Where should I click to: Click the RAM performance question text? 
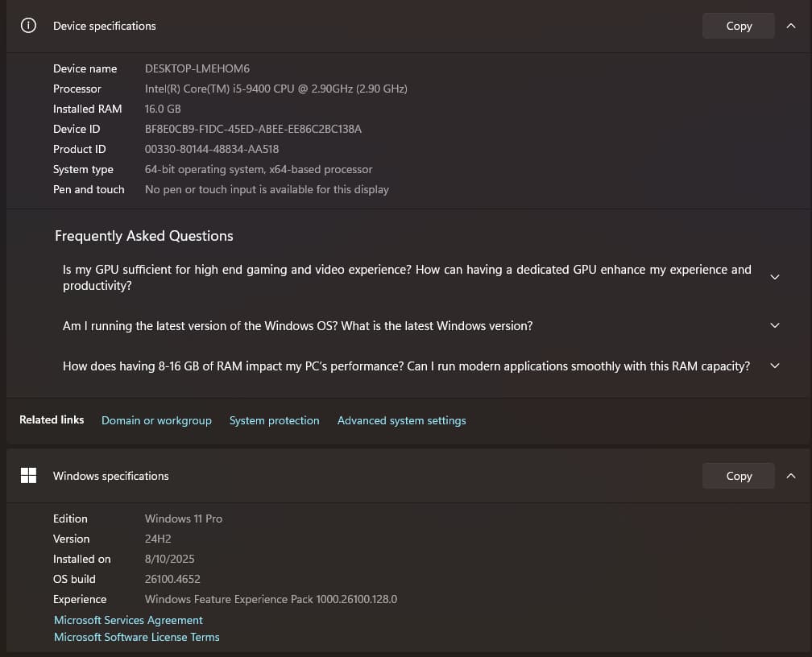point(407,366)
